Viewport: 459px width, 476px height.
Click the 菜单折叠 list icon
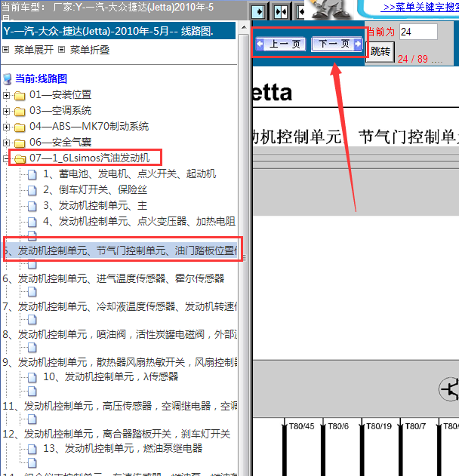[x=62, y=50]
